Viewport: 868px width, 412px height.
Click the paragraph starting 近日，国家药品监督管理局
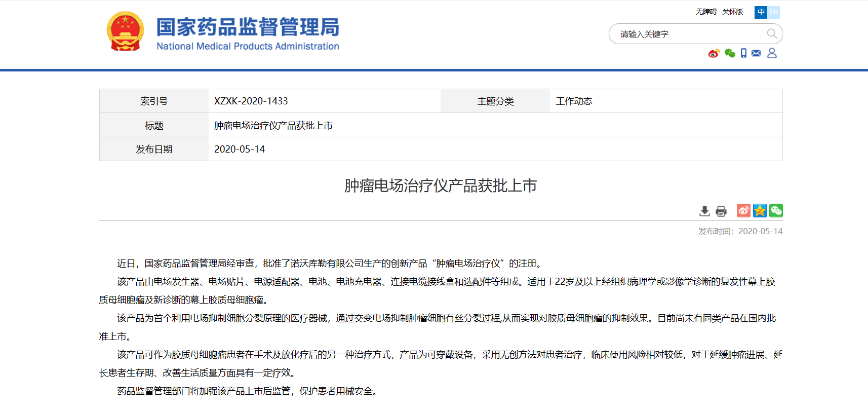coord(331,264)
